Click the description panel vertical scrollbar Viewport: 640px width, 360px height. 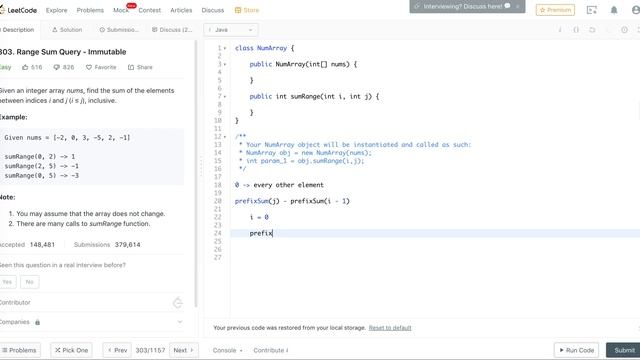196,173
